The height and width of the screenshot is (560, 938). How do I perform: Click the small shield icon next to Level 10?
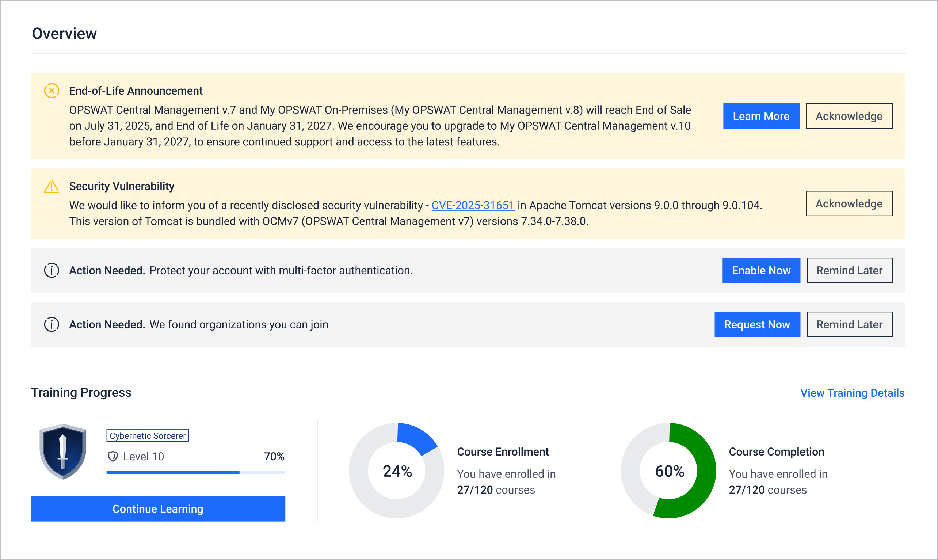pyautogui.click(x=113, y=457)
